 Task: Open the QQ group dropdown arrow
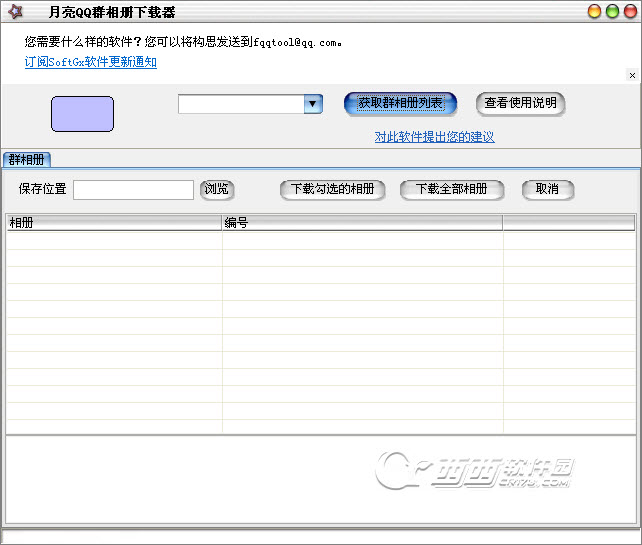[x=313, y=104]
